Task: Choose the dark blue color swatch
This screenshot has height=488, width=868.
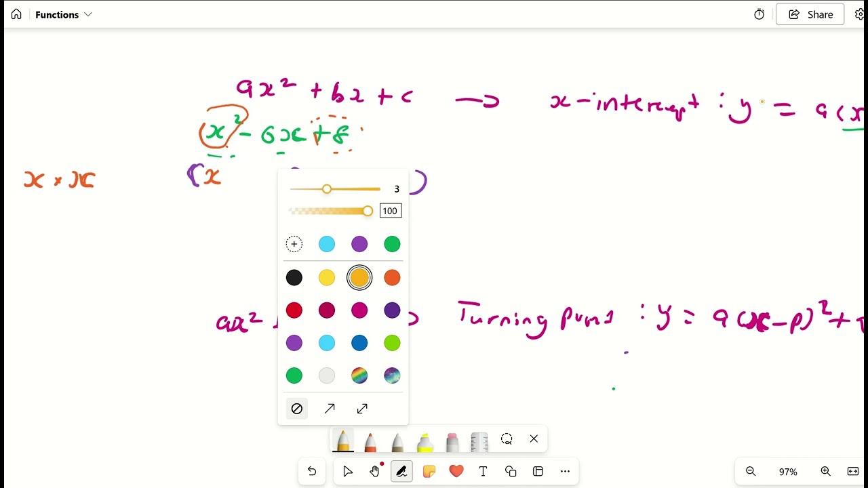Action: click(359, 343)
